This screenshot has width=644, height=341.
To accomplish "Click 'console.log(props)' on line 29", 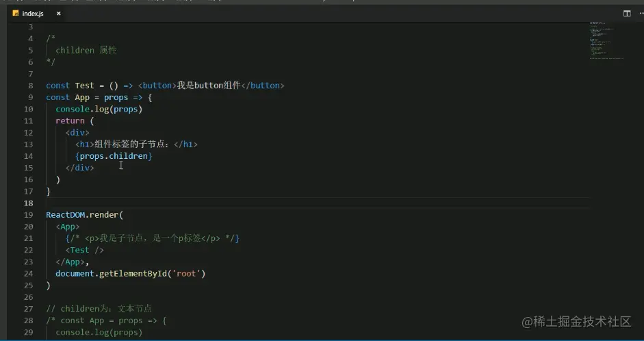I will tap(99, 332).
